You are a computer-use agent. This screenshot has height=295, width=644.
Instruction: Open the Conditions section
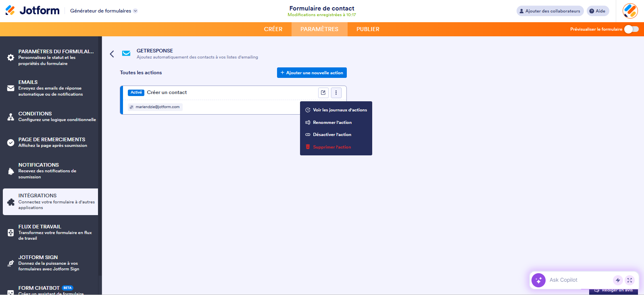[50, 117]
